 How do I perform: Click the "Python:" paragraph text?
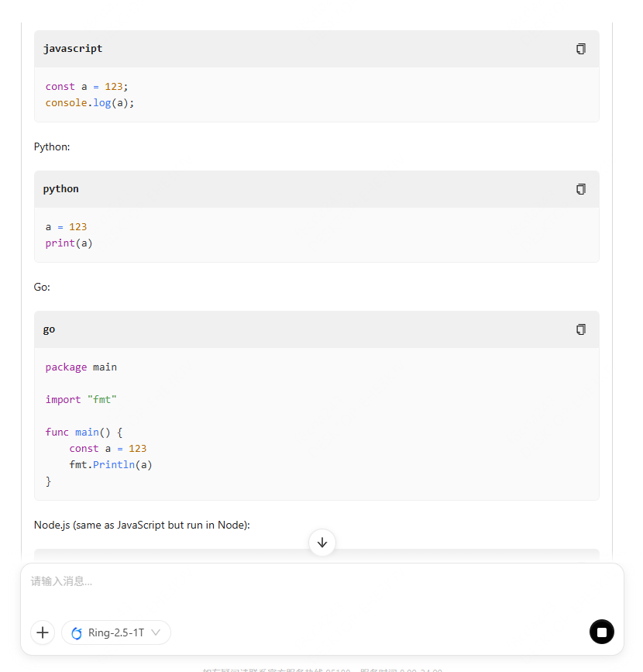[x=52, y=146]
